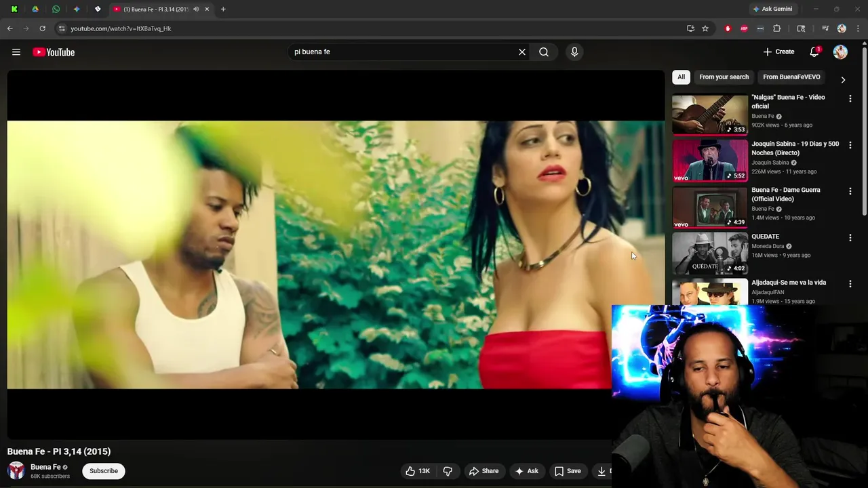Open options for the Dame Guerra video
Screen dimensions: 868x488
[850, 192]
